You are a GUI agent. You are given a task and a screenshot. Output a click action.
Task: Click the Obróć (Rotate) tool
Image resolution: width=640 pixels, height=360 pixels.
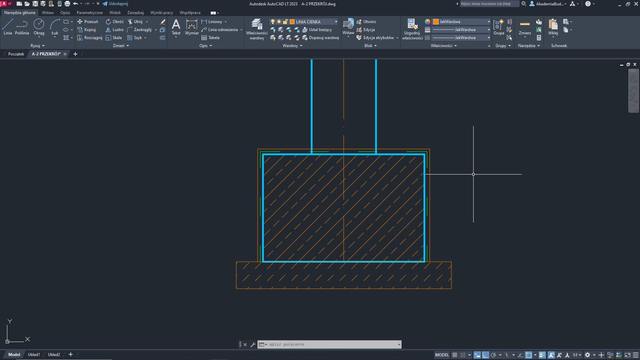coord(114,22)
